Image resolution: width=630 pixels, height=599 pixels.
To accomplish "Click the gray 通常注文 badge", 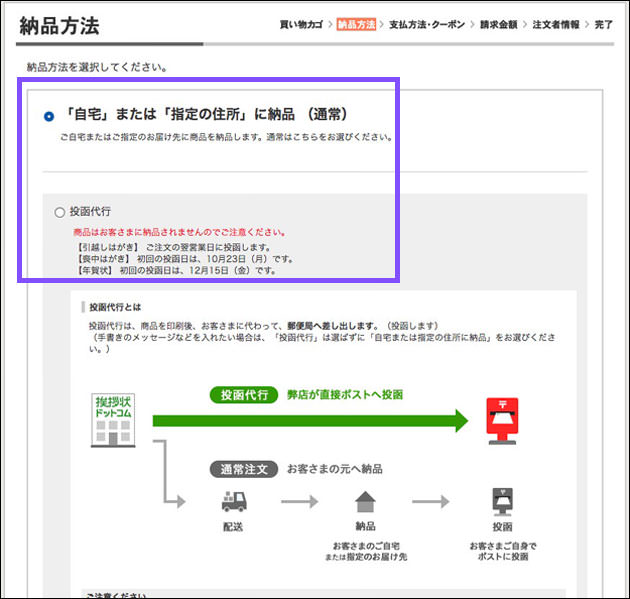I will pyautogui.click(x=244, y=469).
